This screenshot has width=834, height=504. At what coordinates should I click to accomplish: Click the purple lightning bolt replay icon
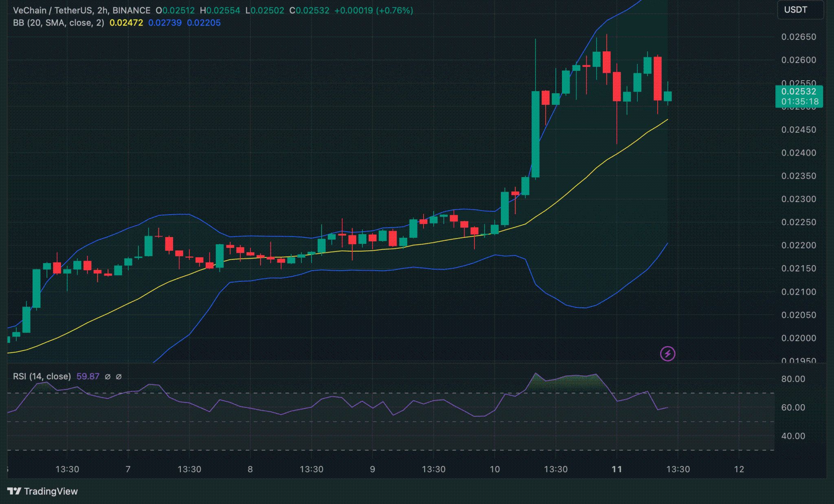tap(667, 353)
